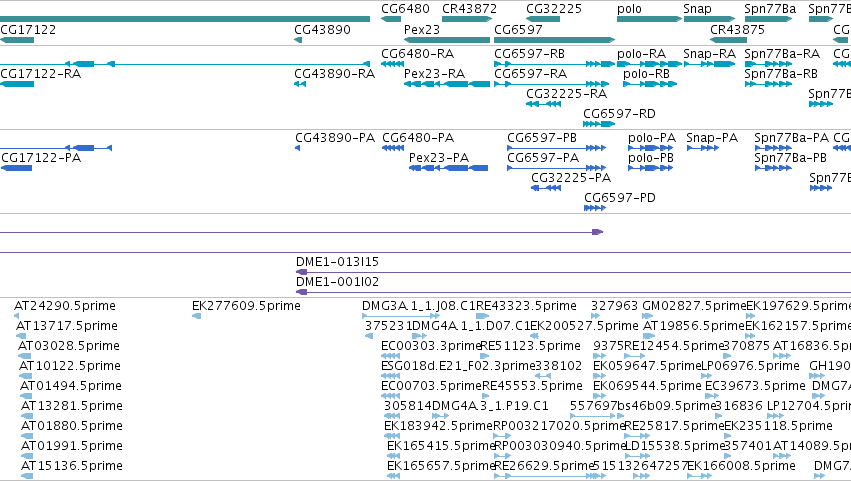
Task: Open EST AT01880.5prime
Action: pyautogui.click(x=72, y=426)
